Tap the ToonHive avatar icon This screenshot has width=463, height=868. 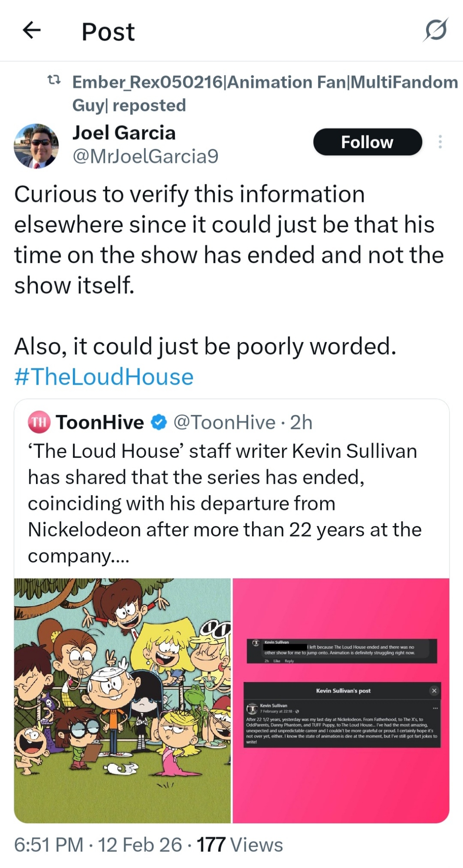pyautogui.click(x=39, y=422)
